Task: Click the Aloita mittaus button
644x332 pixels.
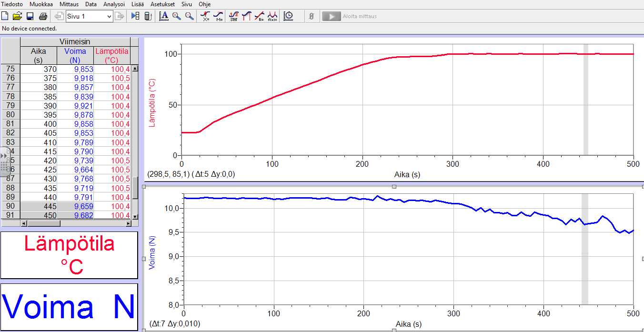Action: (x=350, y=16)
